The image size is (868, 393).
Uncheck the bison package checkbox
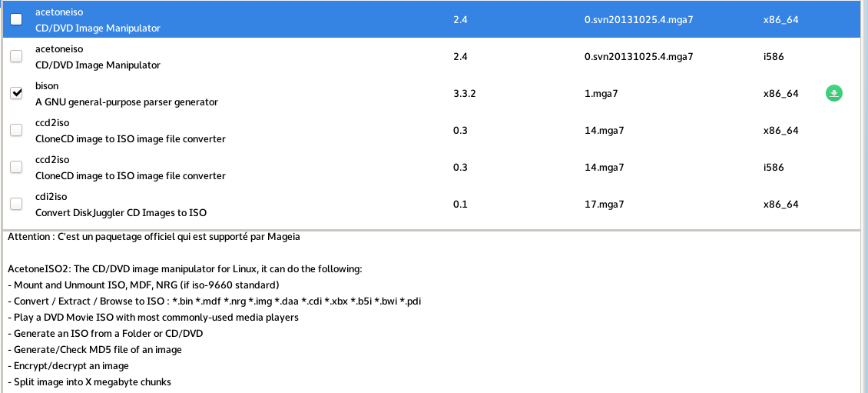point(17,94)
